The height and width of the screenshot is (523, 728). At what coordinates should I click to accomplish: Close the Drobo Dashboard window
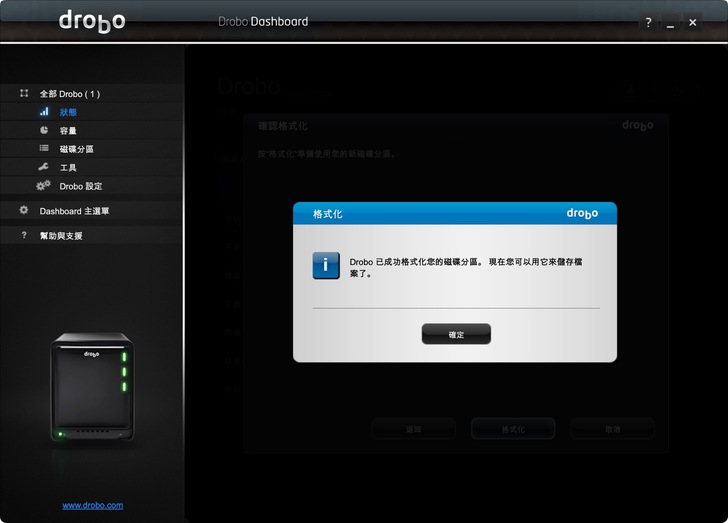pyautogui.click(x=693, y=22)
